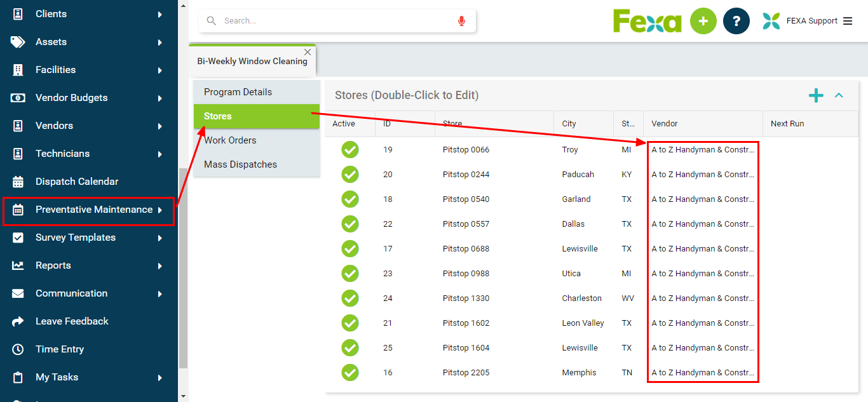Expand the Communication submenu arrow
This screenshot has width=868, height=402.
[x=160, y=293]
